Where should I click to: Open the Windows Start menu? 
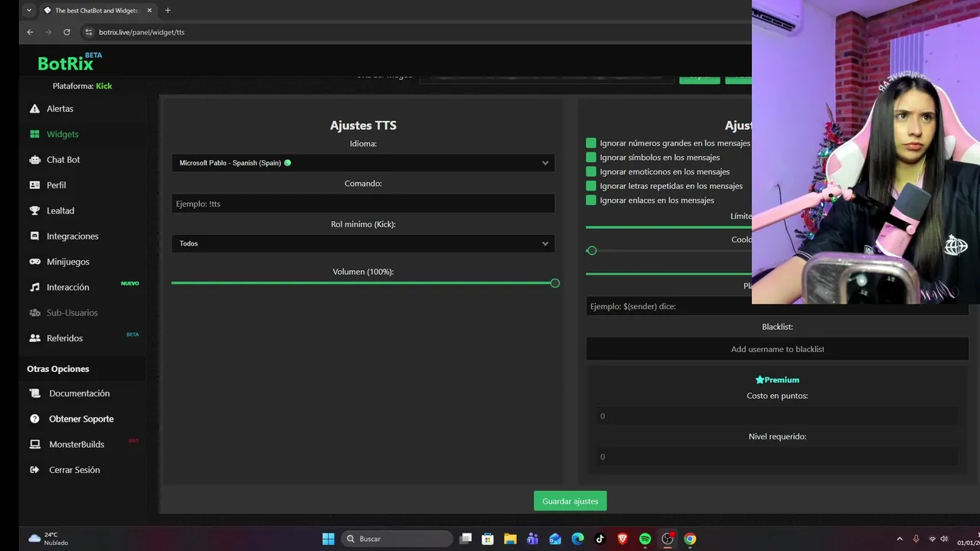(x=328, y=539)
